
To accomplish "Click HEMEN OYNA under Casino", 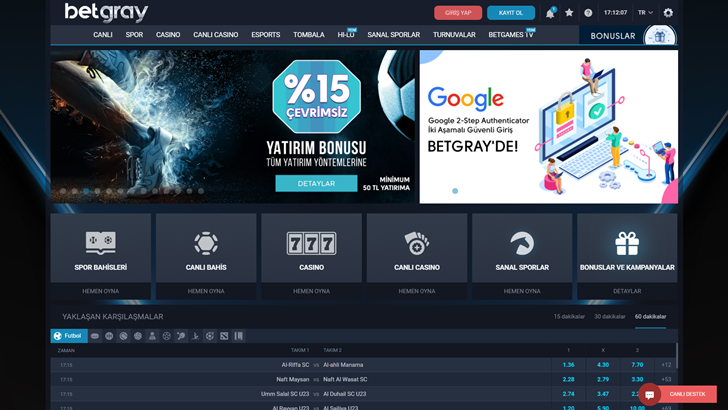I will (312, 291).
